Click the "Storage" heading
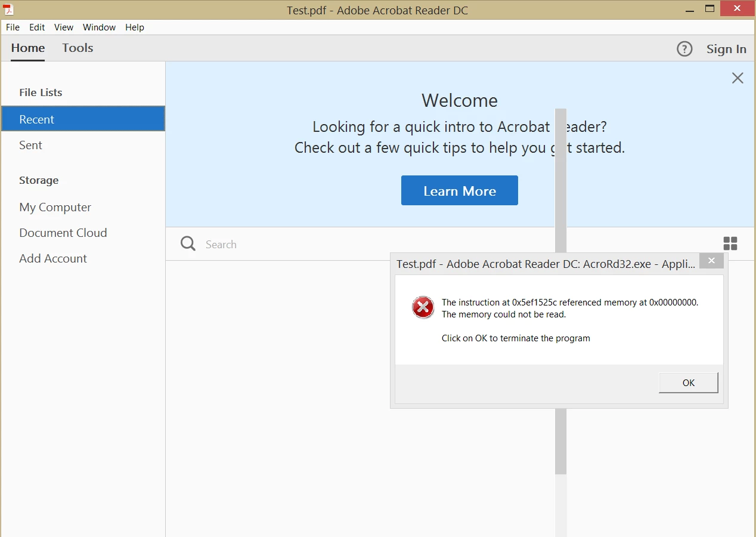756x537 pixels. [39, 180]
